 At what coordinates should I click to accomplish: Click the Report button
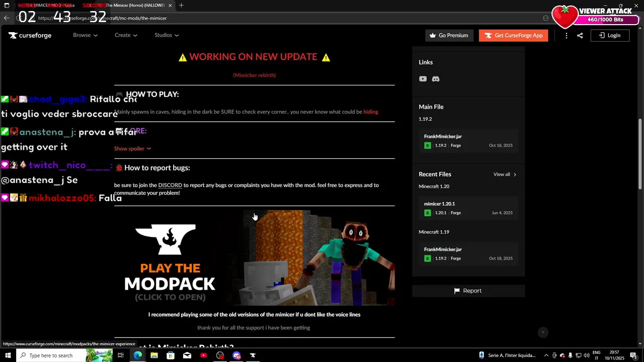468,291
